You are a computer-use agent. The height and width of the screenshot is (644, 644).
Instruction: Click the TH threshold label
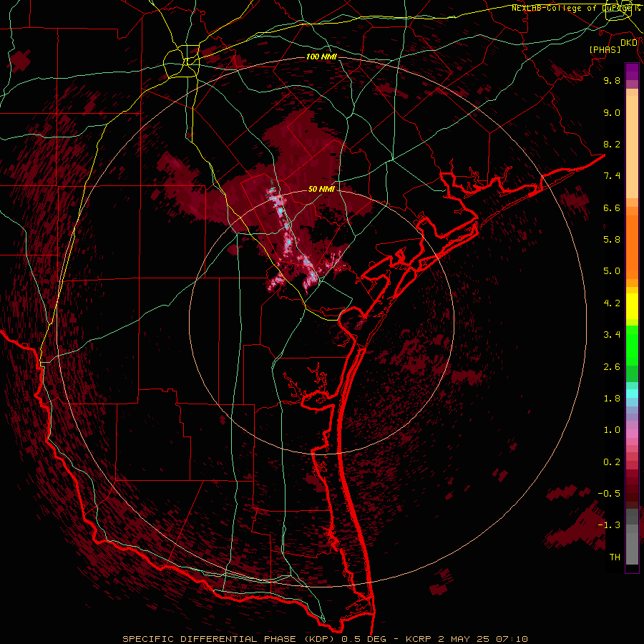615,557
